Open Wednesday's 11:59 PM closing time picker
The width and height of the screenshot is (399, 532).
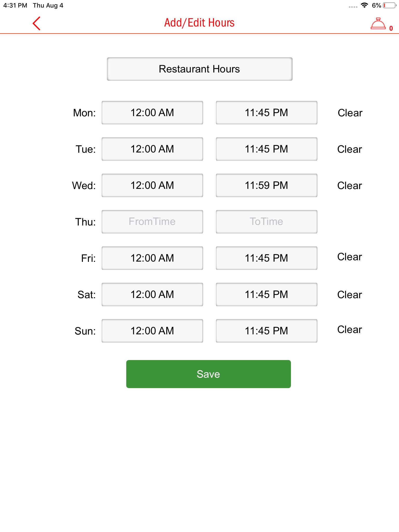pyautogui.click(x=267, y=185)
